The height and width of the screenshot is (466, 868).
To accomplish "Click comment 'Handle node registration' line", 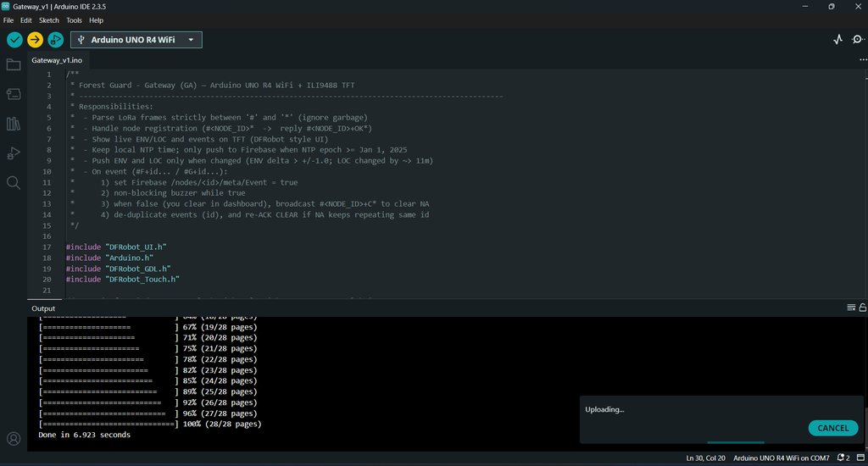I will (221, 129).
